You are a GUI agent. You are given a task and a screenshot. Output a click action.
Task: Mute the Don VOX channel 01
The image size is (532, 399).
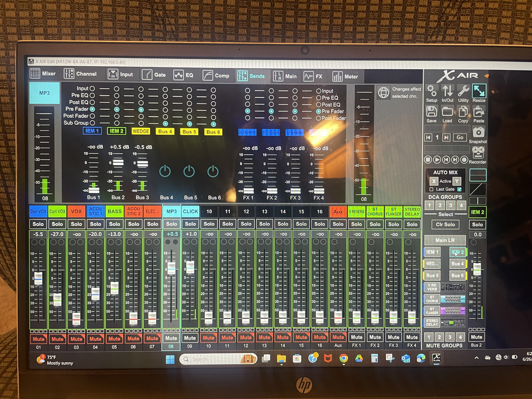click(x=38, y=339)
